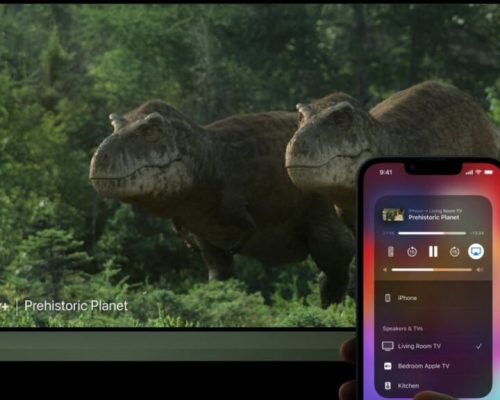This screenshot has width=500, height=400.
Task: Click the Bedroom Apple TV device icon
Action: click(x=388, y=366)
